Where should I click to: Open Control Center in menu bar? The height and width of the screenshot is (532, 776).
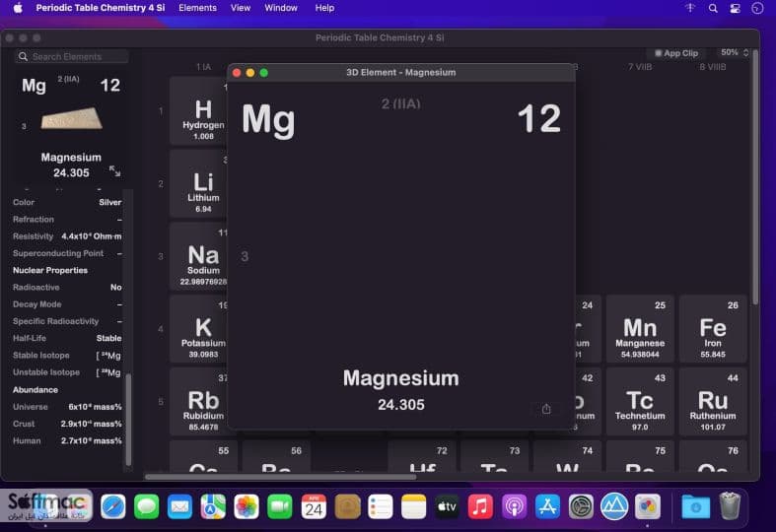click(735, 9)
